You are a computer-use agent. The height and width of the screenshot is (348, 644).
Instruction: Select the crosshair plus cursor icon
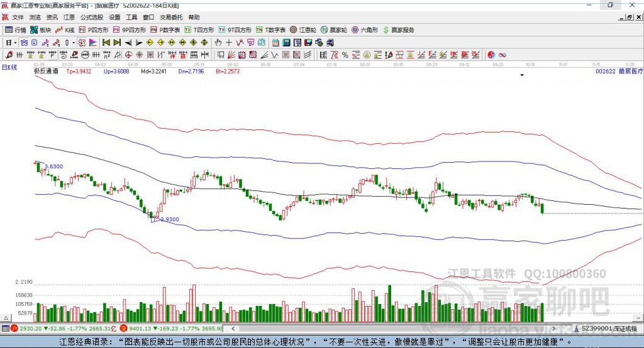(x=229, y=43)
